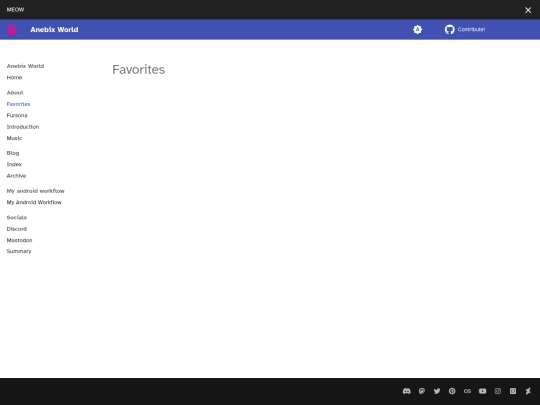Click the Anebix World sidebar section heading
Screen dimensions: 540x405
pos(25,66)
